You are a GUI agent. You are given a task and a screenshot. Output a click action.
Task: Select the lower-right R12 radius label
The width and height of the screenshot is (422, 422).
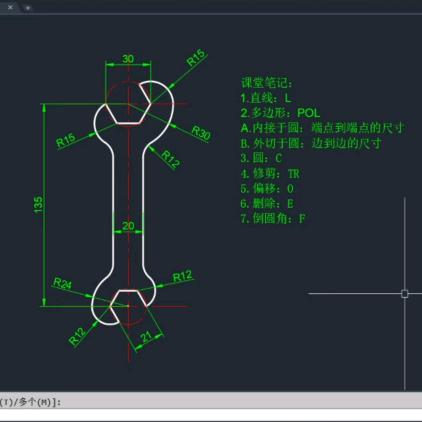(x=183, y=276)
